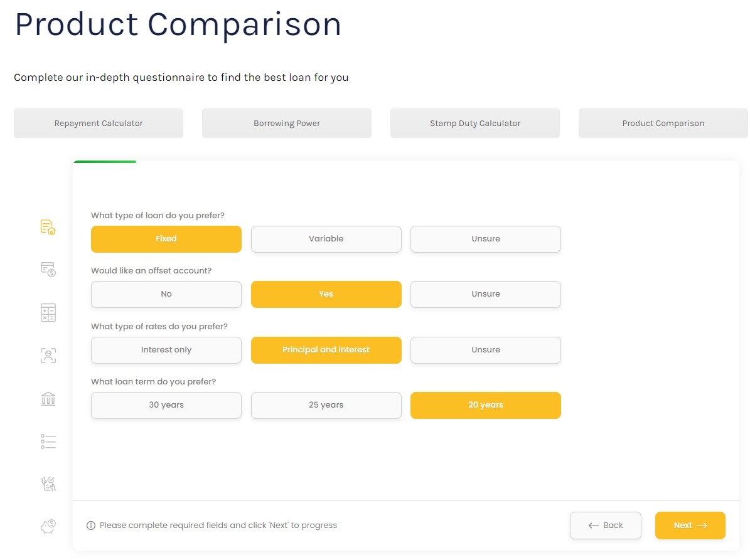Select the 30 years loan term
Image resolution: width=750 pixels, height=560 pixels.
pos(166,405)
